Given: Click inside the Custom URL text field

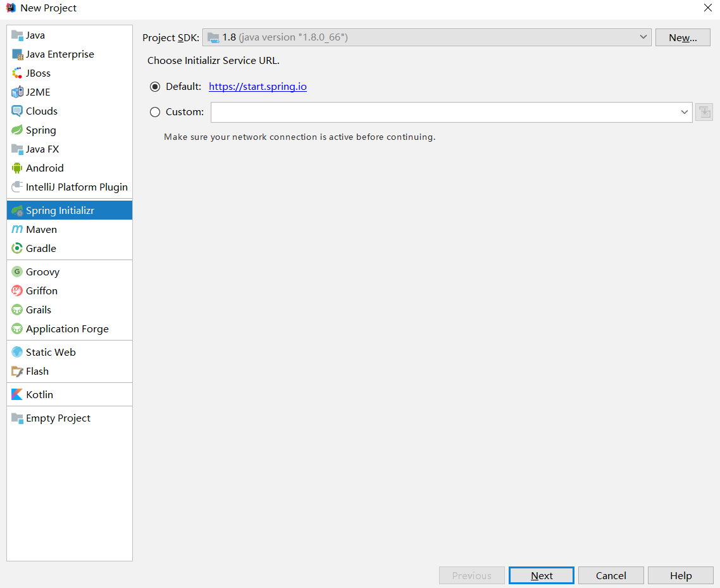Looking at the screenshot, I should coord(443,112).
